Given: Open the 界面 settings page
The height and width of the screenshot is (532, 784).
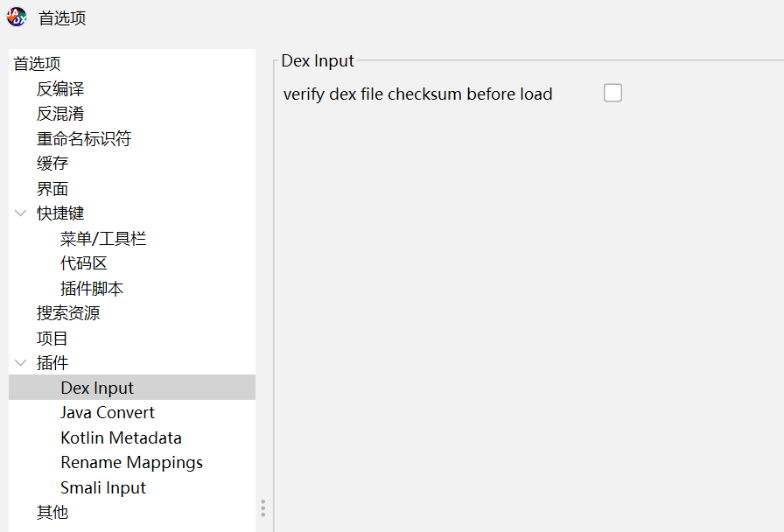Looking at the screenshot, I should [52, 189].
